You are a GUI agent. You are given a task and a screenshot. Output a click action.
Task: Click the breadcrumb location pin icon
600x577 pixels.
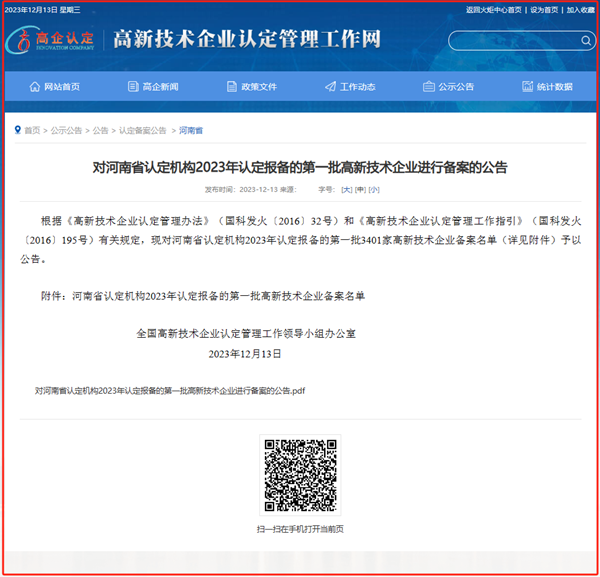(x=17, y=130)
